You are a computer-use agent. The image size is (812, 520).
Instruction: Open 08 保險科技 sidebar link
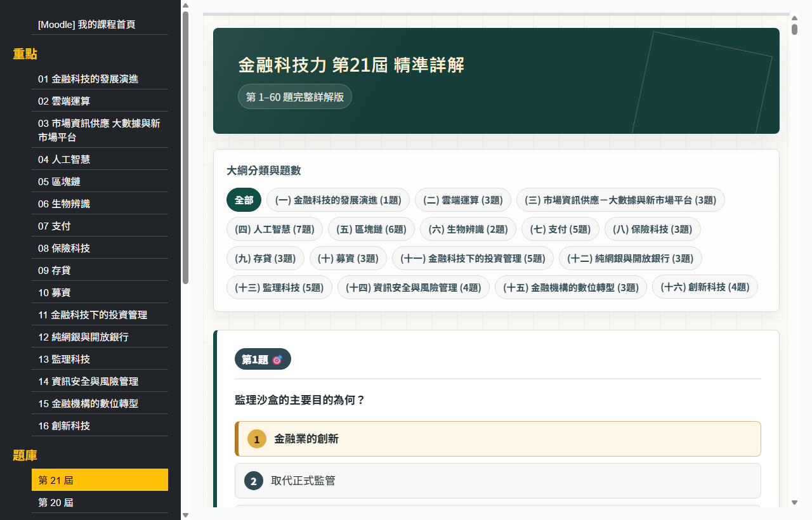tap(100, 249)
